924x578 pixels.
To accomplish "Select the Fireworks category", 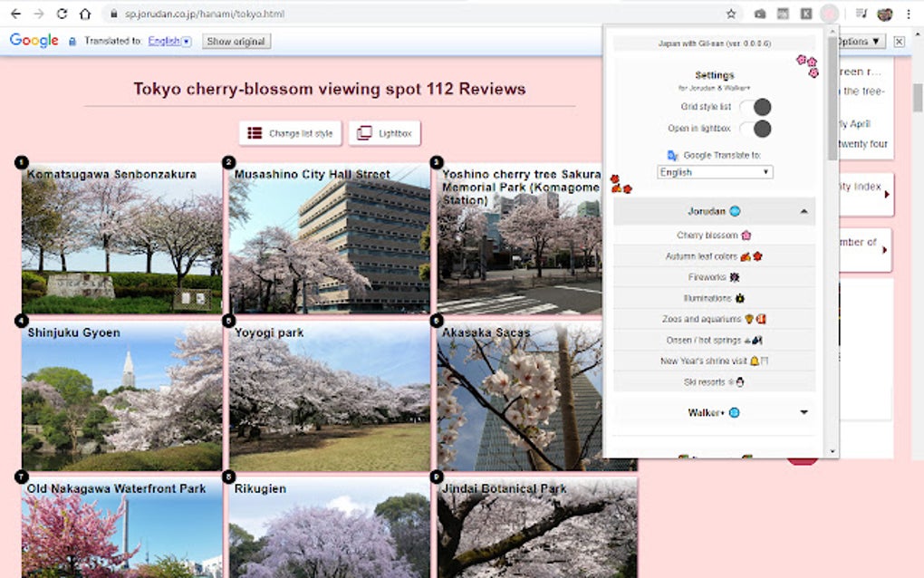I will [714, 277].
